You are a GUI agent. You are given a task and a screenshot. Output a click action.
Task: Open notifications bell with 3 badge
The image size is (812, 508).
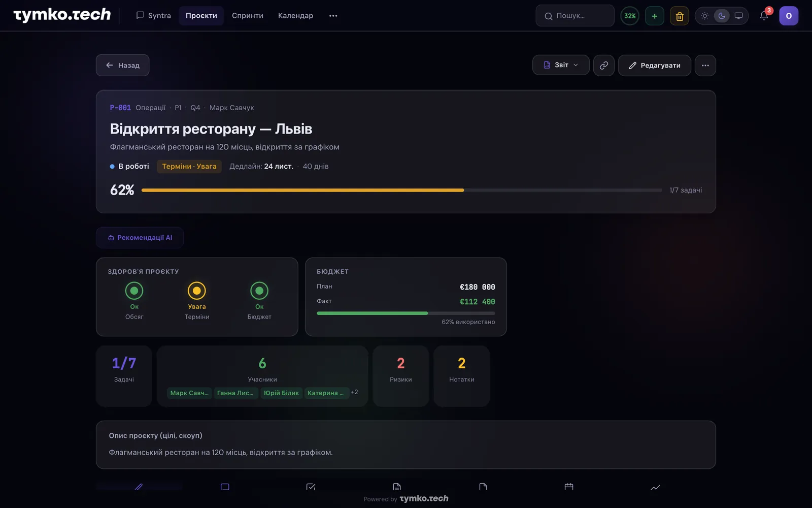click(764, 16)
